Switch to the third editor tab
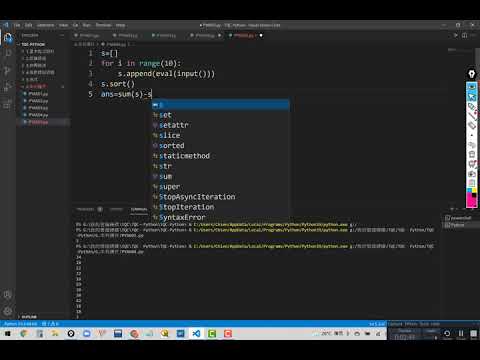This screenshot has width=480, height=360. [166, 35]
